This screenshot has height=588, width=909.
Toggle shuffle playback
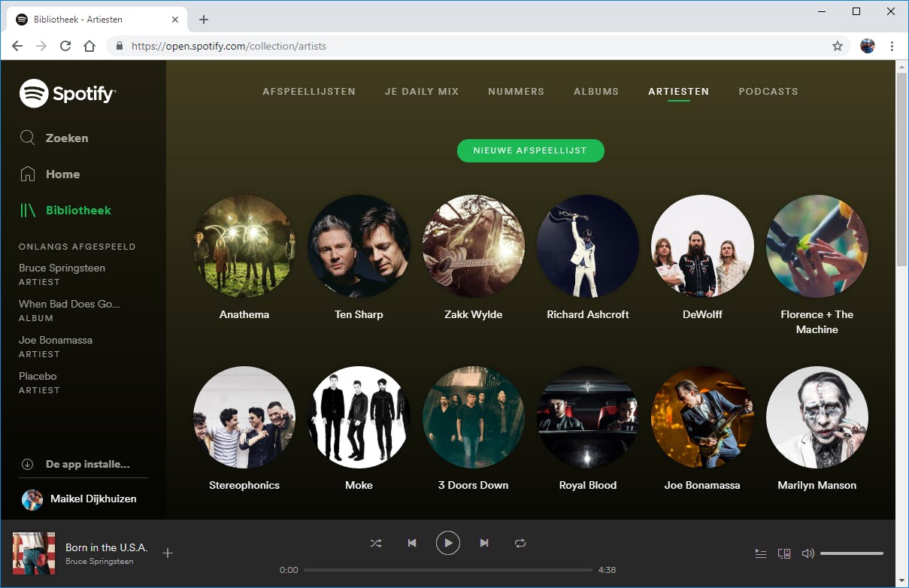[x=376, y=543]
